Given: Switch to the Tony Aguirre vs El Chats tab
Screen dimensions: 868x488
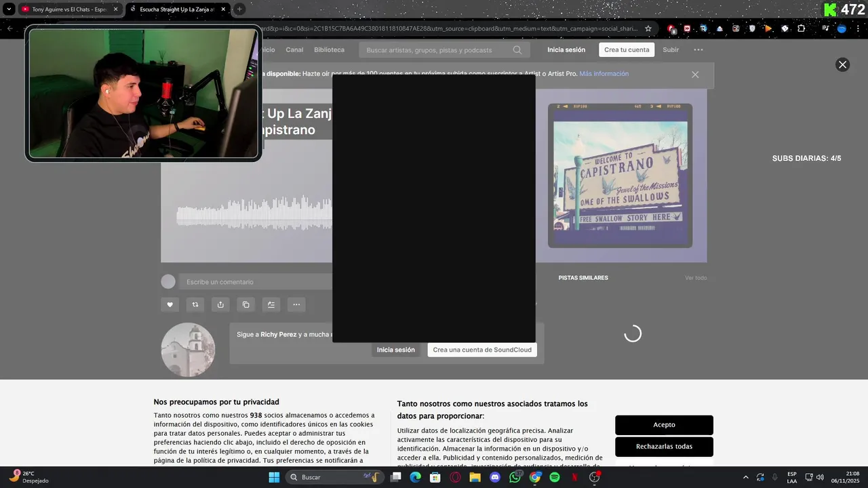Looking at the screenshot, I should pyautogui.click(x=69, y=9).
